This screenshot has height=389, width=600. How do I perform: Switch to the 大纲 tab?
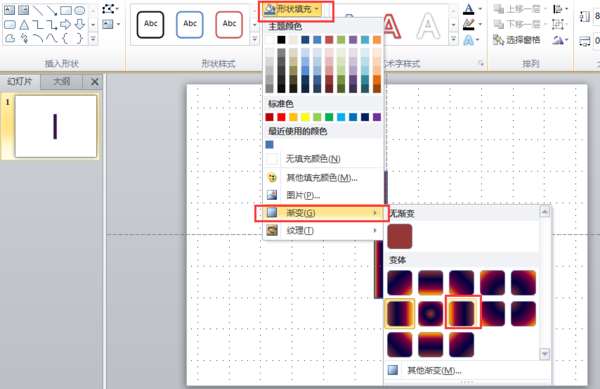61,81
